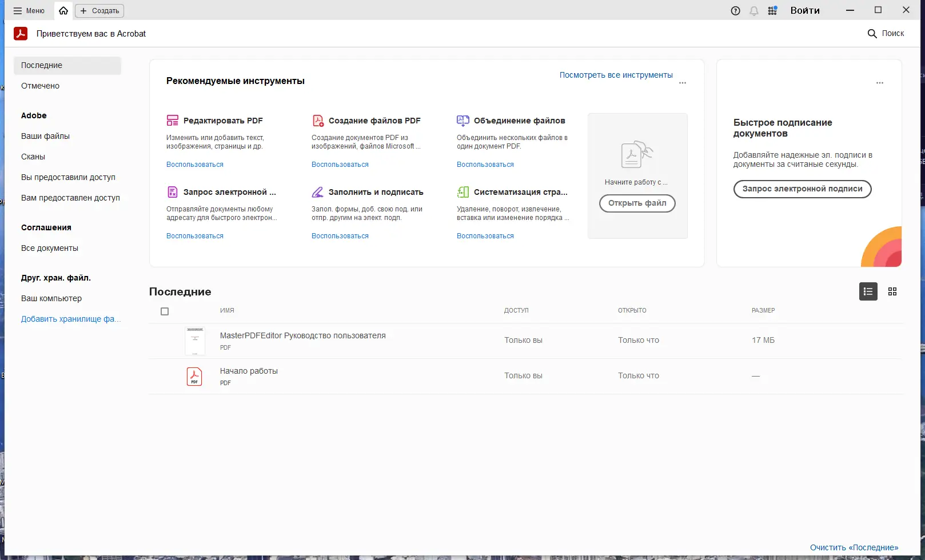Click the 17 МБ size value

coord(763,340)
